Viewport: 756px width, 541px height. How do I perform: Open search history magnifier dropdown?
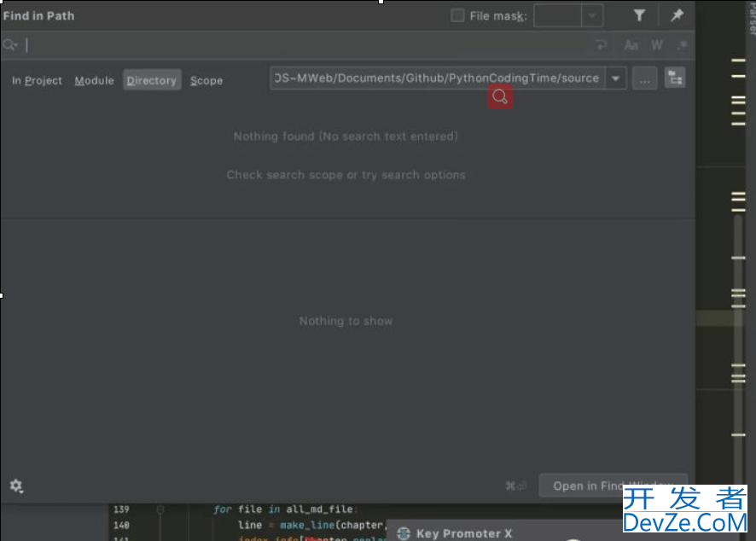9,45
